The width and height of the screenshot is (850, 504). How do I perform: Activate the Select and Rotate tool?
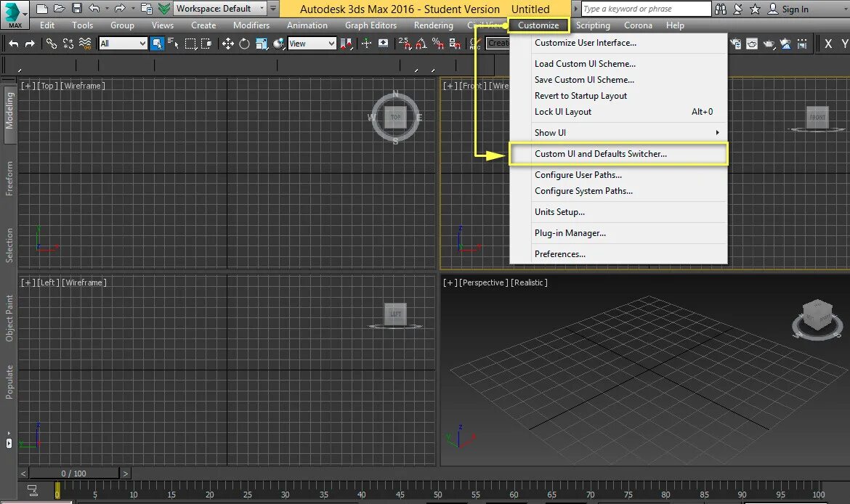click(x=245, y=44)
